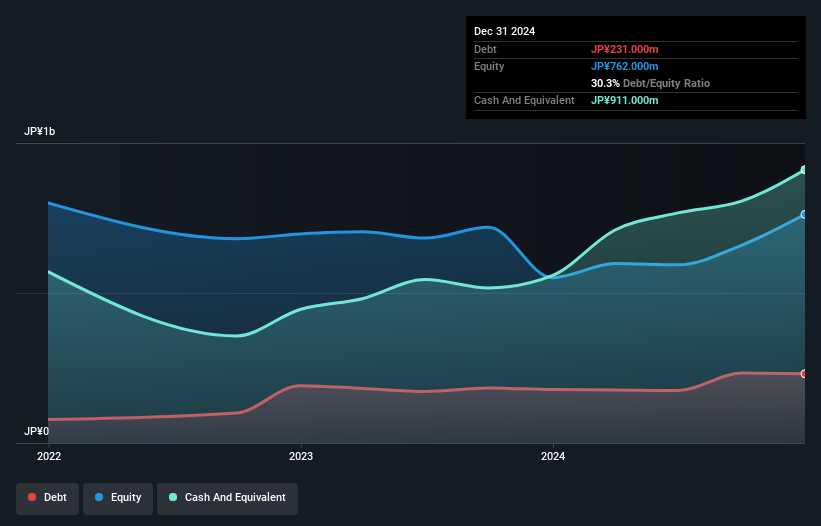Toggle the Equity series legend button
Viewport: 821px width, 526px height.
(x=118, y=498)
